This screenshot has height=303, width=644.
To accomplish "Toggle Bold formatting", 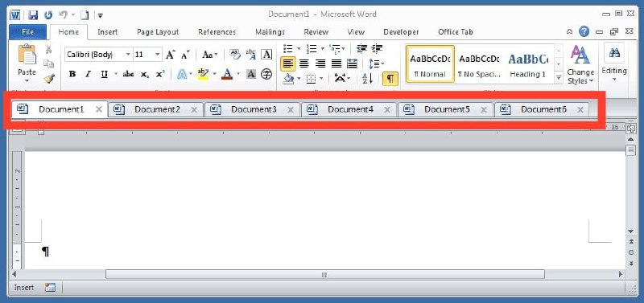I will coord(72,74).
